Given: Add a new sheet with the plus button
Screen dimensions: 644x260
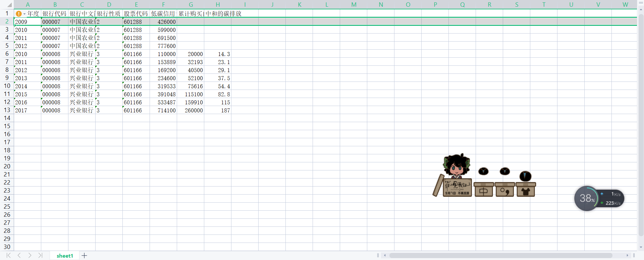Looking at the screenshot, I should (x=84, y=256).
